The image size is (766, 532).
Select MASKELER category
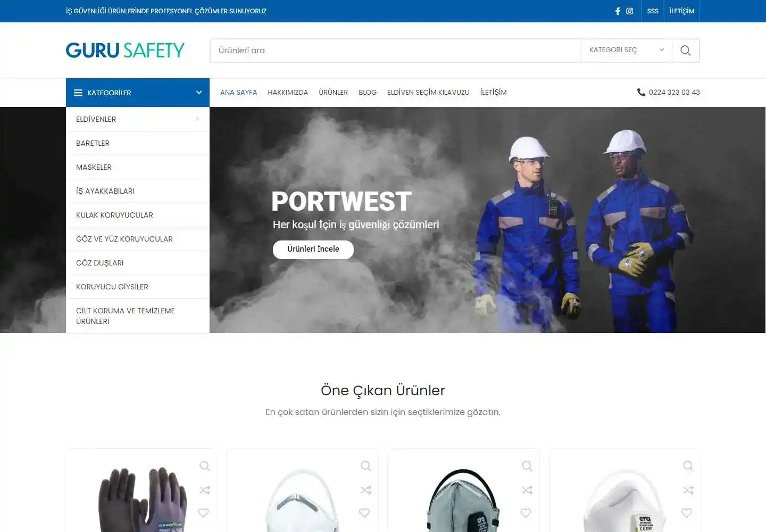click(x=138, y=167)
